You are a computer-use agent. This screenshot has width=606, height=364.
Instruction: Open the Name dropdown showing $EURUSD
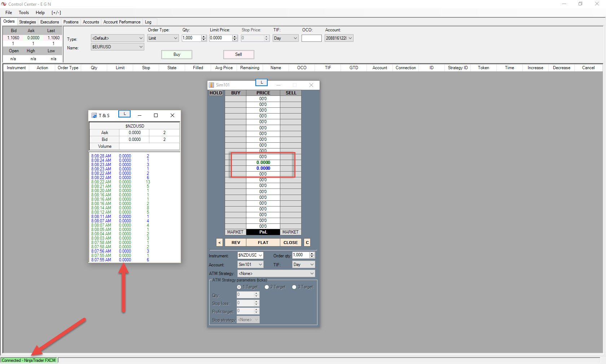coord(117,47)
